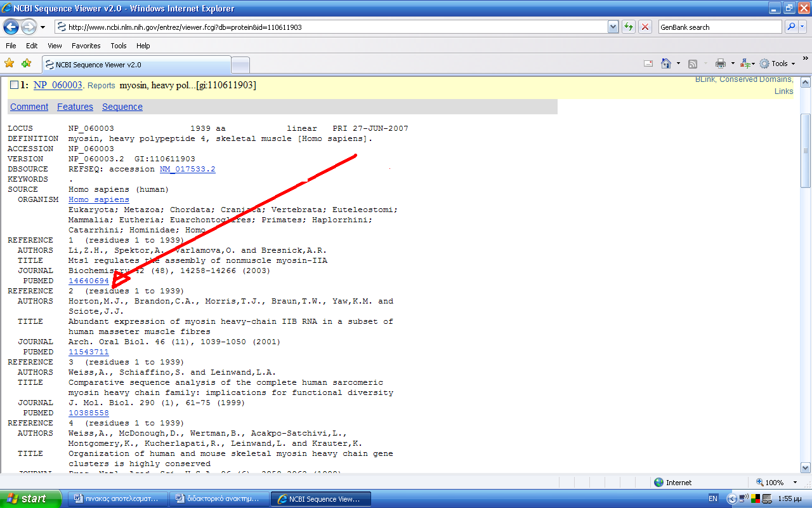
Task: Open the Homo sapiens organism link
Action: pyautogui.click(x=98, y=199)
